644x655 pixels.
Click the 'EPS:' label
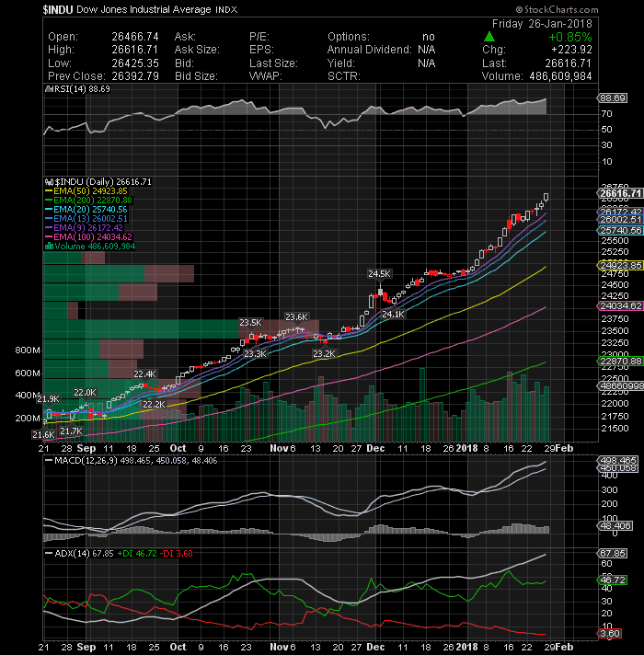[261, 50]
